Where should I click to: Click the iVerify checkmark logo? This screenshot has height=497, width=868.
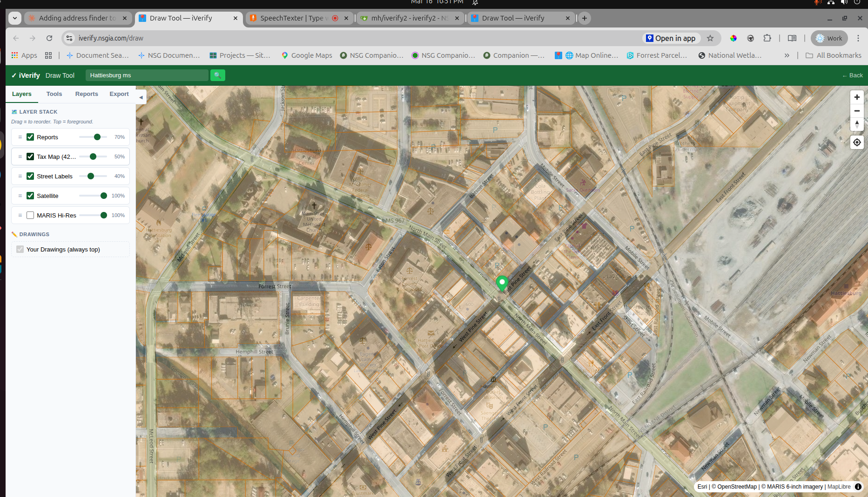14,75
